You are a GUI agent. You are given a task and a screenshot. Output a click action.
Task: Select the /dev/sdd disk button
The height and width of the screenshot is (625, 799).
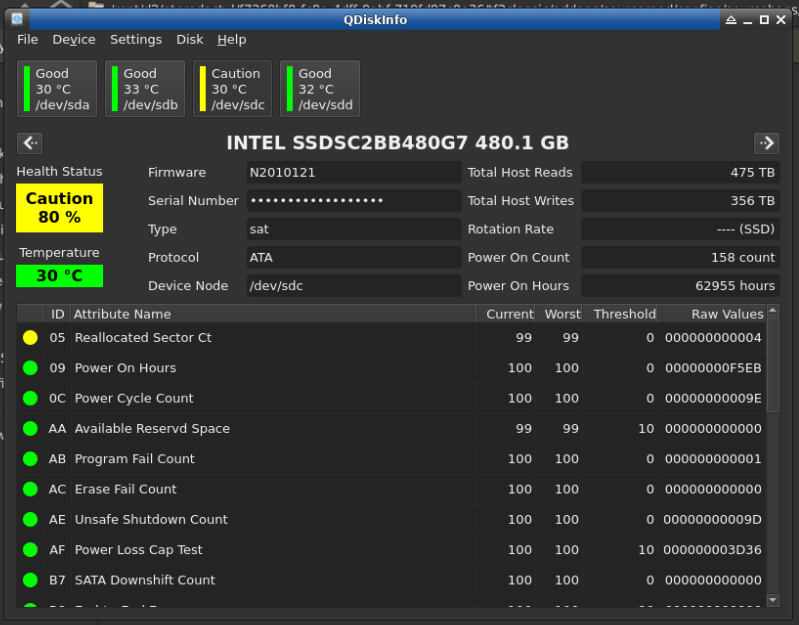click(x=320, y=89)
